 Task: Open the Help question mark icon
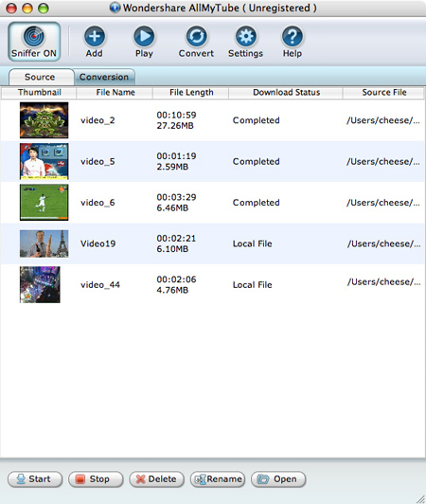(x=292, y=36)
